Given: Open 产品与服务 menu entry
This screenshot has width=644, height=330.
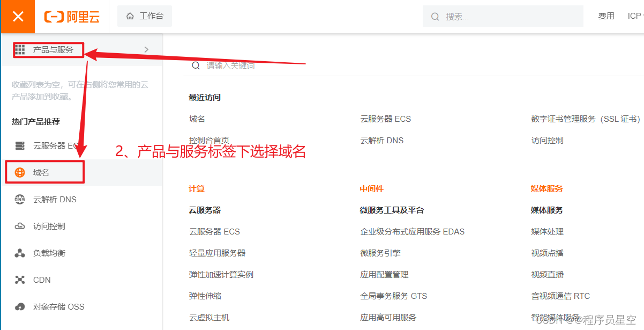Looking at the screenshot, I should 53,49.
